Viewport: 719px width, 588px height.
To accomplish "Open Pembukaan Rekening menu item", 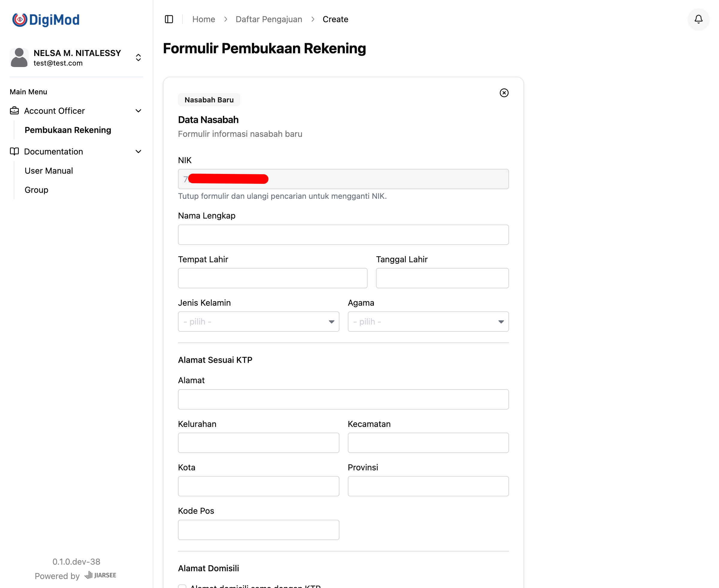I will coord(68,130).
